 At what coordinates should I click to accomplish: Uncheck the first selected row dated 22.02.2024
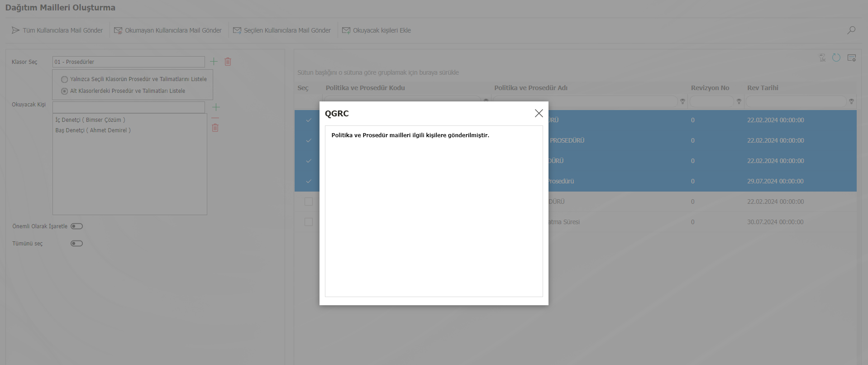point(309,120)
